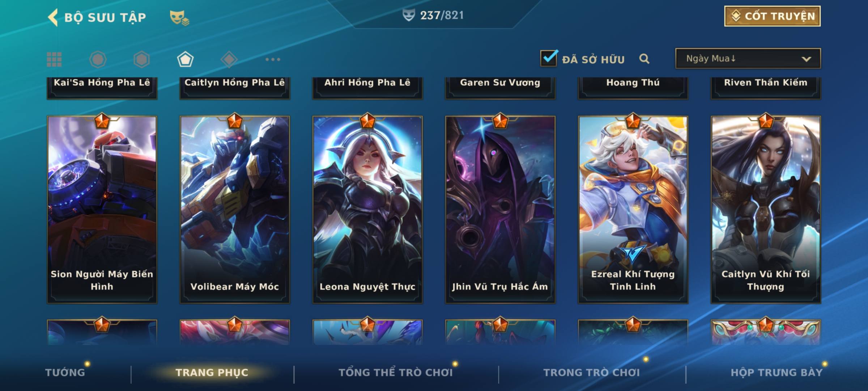This screenshot has width=868, height=391.
Task: Go back using the Bộ Sưu Tập arrow
Action: coord(53,17)
